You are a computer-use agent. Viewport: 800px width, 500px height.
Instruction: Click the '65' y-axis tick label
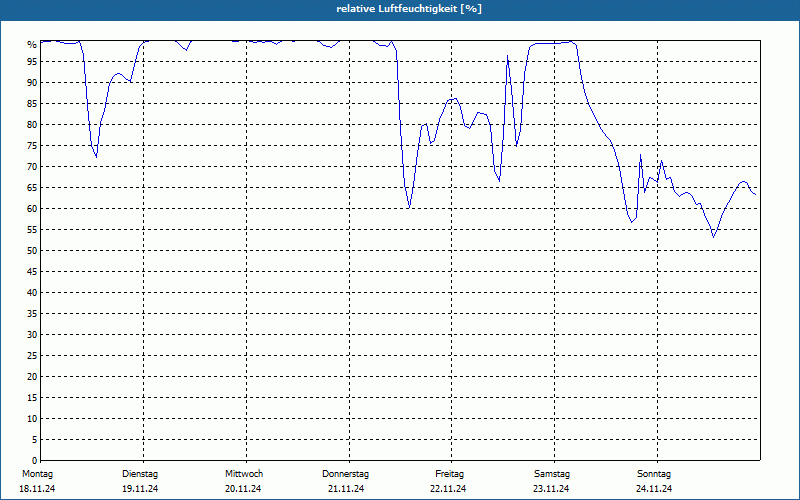coord(32,188)
